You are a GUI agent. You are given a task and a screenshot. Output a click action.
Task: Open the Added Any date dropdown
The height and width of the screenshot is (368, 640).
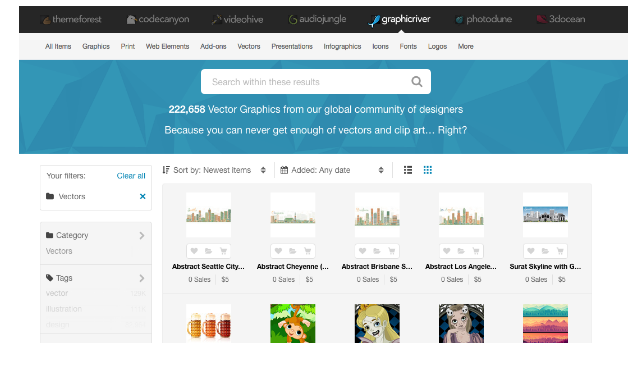(x=332, y=170)
